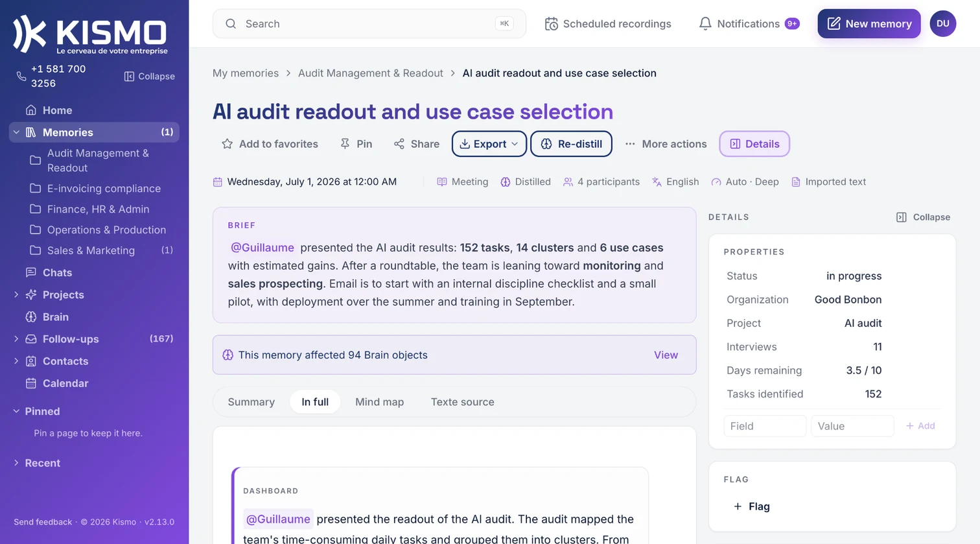The height and width of the screenshot is (544, 980).
Task: Toggle the Details panel button
Action: (x=754, y=144)
